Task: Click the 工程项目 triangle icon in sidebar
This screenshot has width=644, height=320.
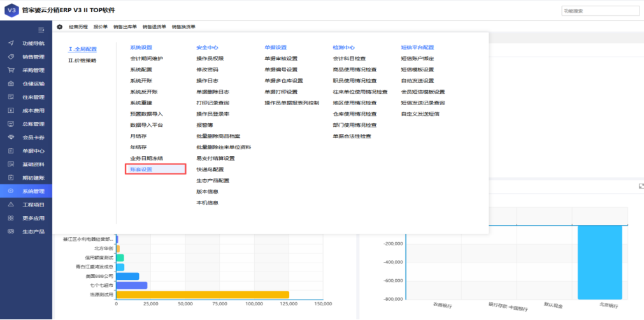Action: coord(10,205)
